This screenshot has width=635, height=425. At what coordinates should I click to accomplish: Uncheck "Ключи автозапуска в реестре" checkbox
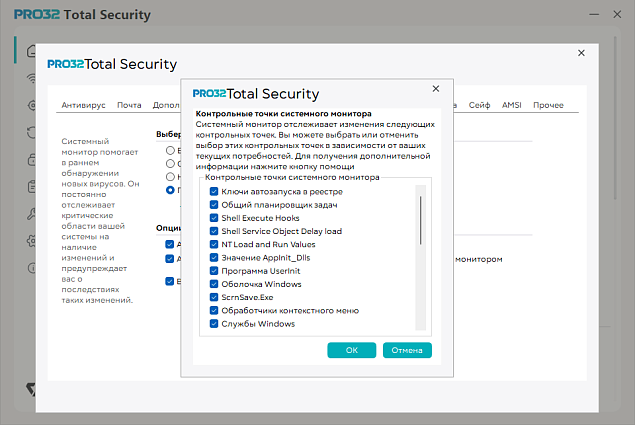(214, 191)
